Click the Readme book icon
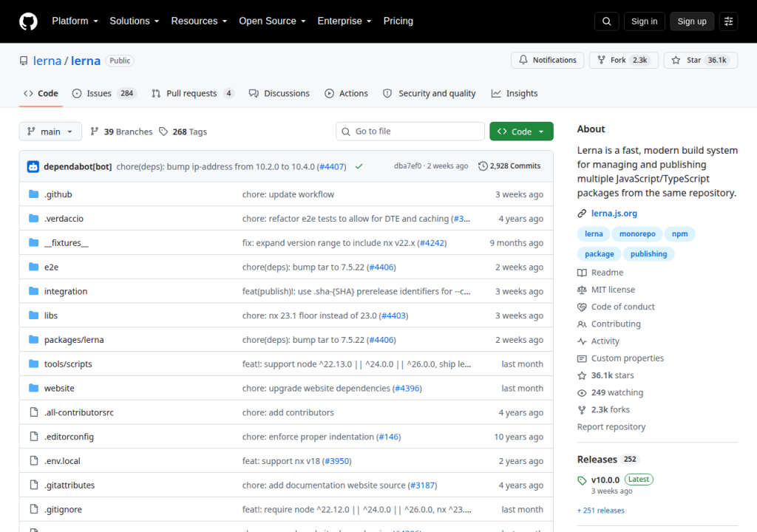 582,273
